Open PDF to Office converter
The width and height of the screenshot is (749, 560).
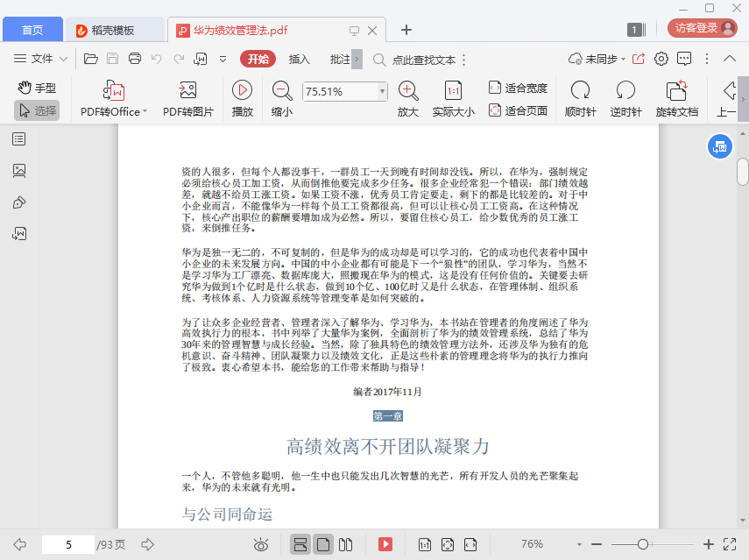[114, 99]
